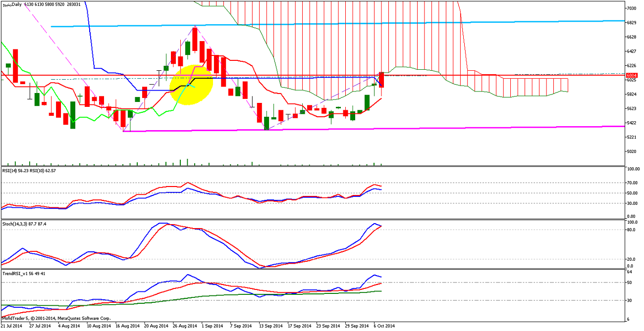
Task: Click the 21 Jul 2014 date label
Action: coord(11,326)
